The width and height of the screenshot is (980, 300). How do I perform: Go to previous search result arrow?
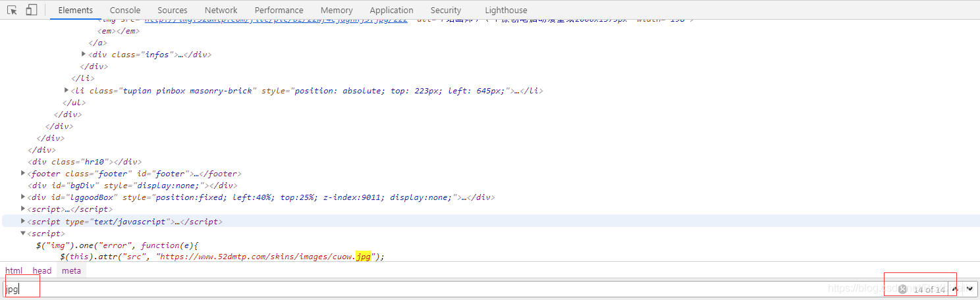(956, 289)
